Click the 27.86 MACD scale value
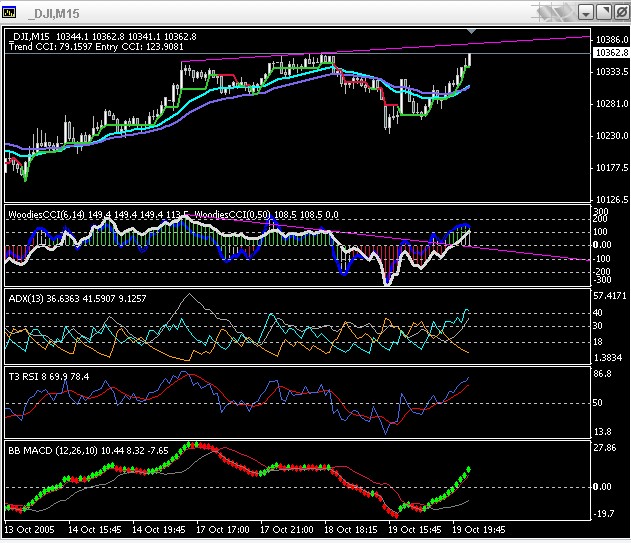 click(x=605, y=448)
